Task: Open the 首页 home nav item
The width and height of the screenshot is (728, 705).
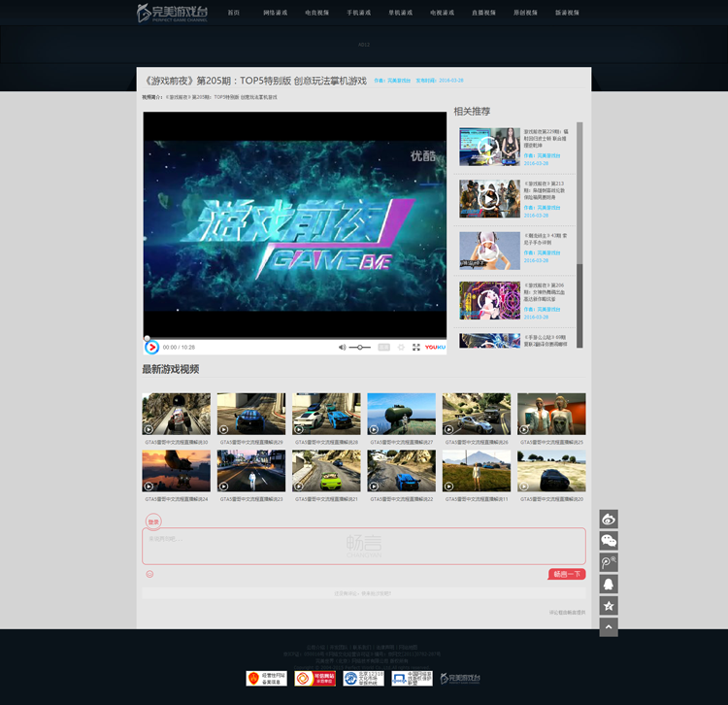Action: tap(234, 13)
